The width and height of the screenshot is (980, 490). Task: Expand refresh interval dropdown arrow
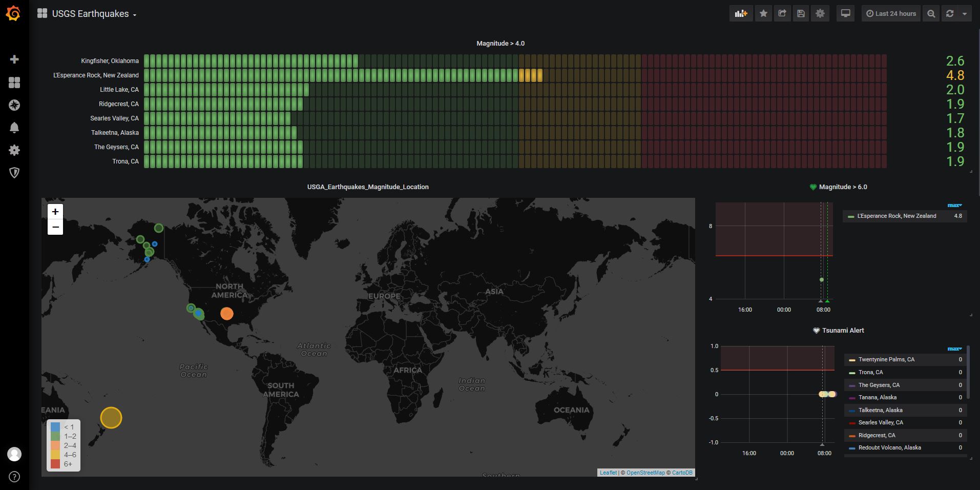(965, 14)
